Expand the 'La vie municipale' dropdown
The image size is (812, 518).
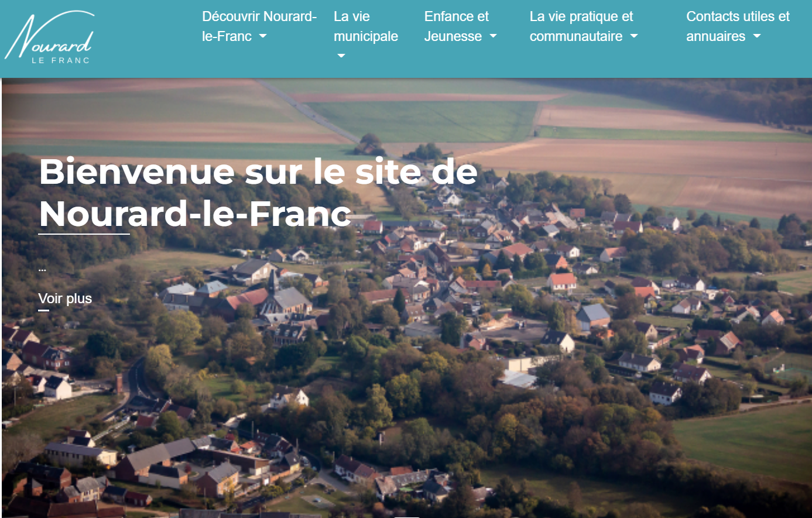(365, 26)
